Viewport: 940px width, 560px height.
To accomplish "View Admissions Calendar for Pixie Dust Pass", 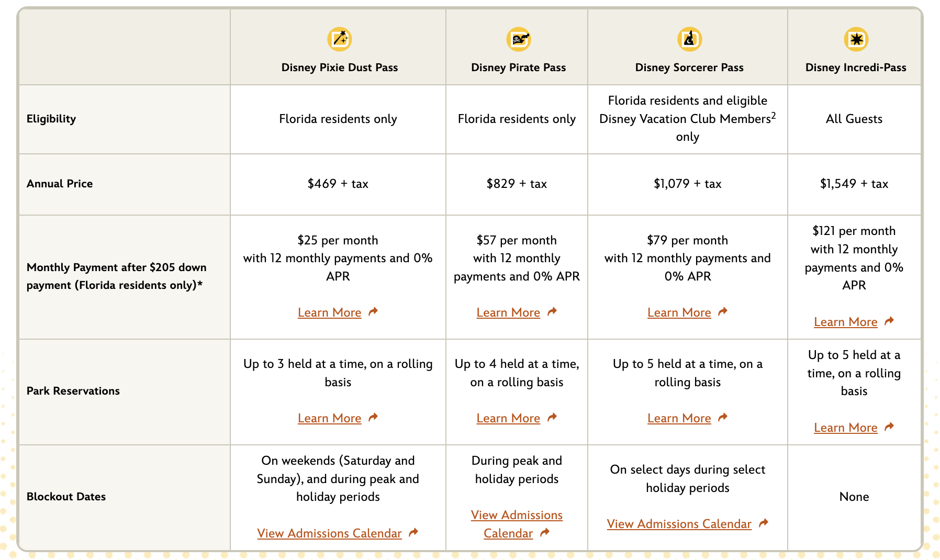I will pos(329,533).
